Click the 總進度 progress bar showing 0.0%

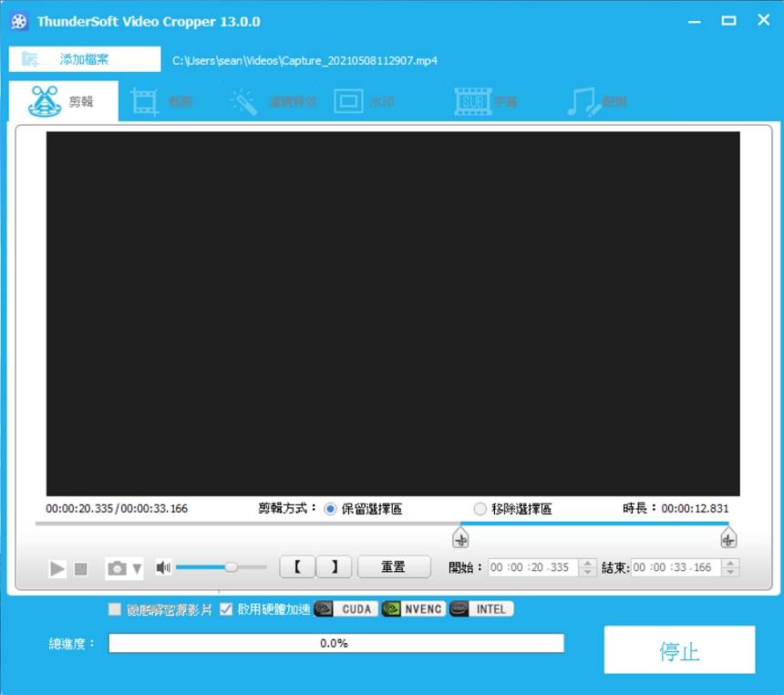coord(336,643)
